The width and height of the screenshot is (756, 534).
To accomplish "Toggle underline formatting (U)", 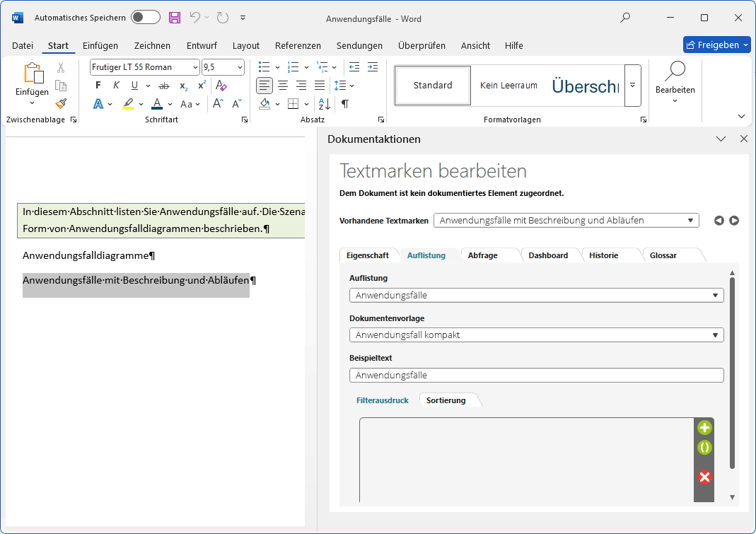I will pyautogui.click(x=134, y=86).
